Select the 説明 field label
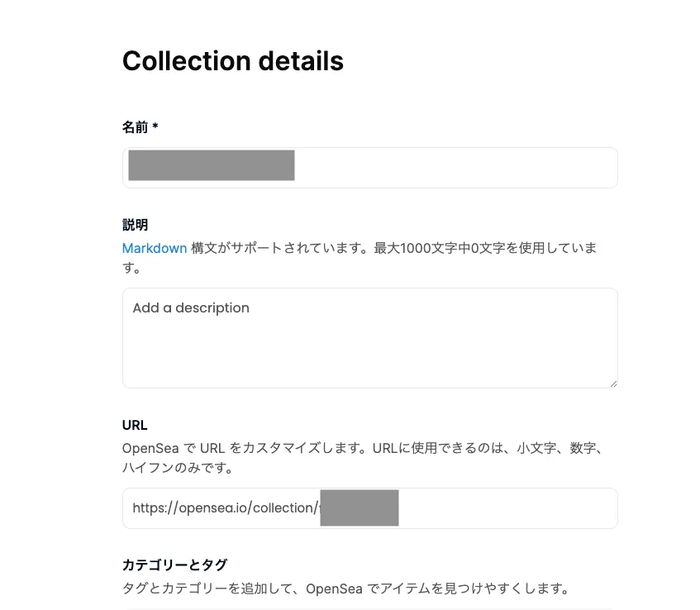 click(136, 225)
